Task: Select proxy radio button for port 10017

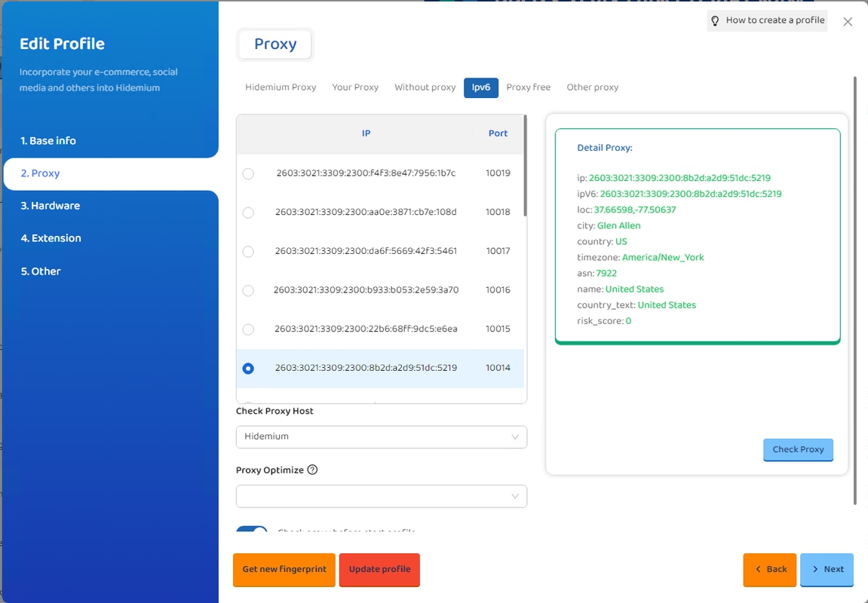Action: pyautogui.click(x=248, y=252)
